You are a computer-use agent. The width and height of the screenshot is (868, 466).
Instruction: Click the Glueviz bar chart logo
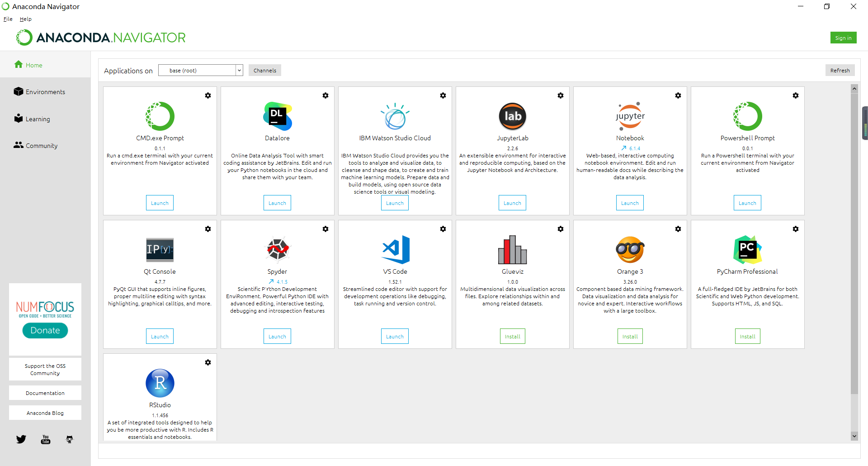[513, 250]
